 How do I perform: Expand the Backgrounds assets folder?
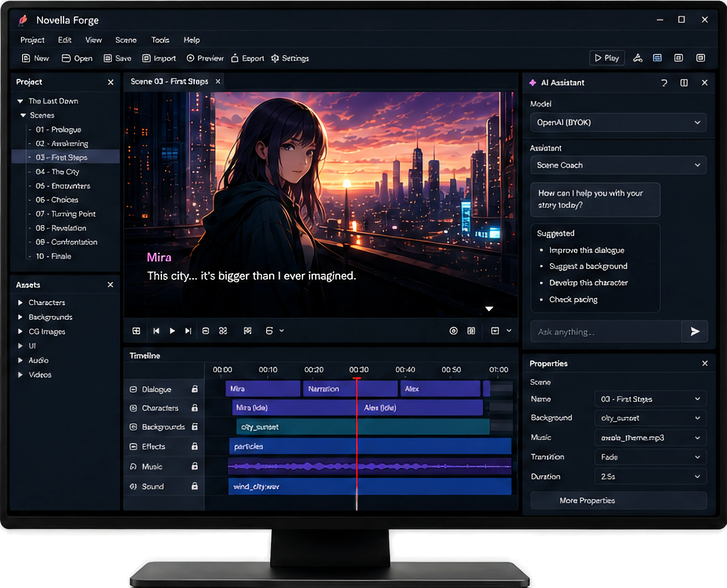click(20, 317)
